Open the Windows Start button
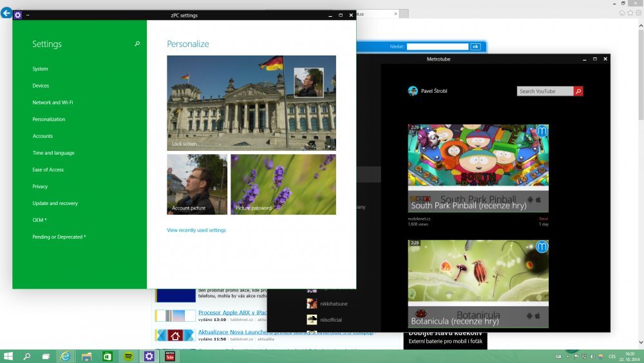Viewport: 644px width, 363px height. pyautogui.click(x=8, y=357)
